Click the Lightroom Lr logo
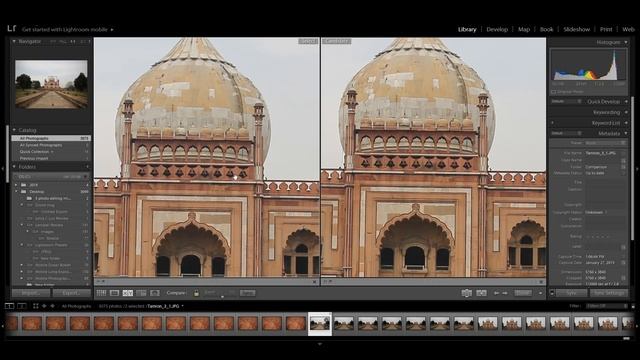Screen dimensions: 640x360 (x=11, y=28)
